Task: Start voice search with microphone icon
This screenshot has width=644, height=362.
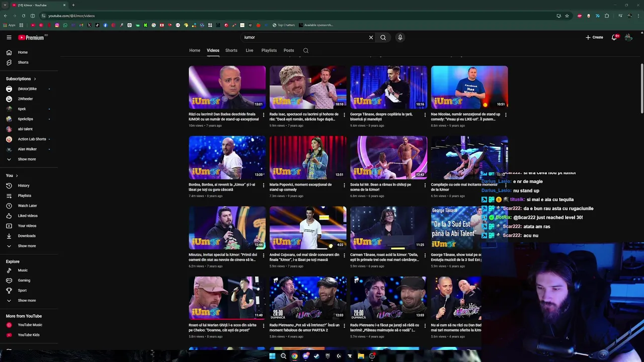Action: [x=400, y=37]
